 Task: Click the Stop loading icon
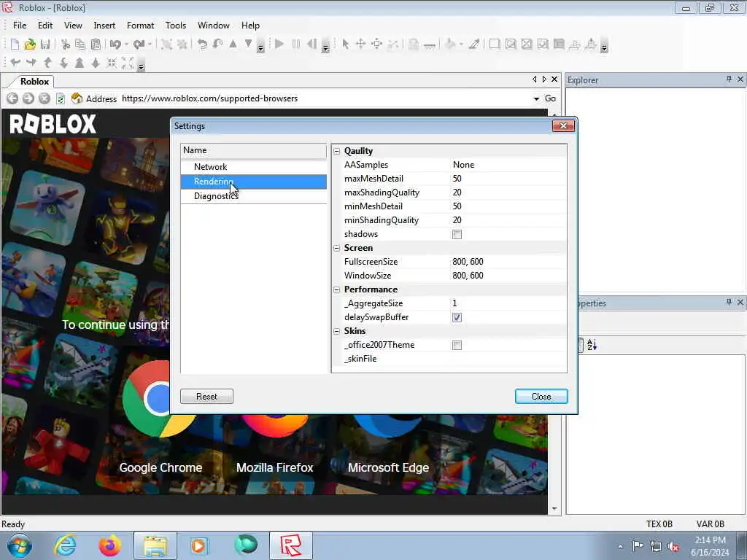[x=44, y=98]
